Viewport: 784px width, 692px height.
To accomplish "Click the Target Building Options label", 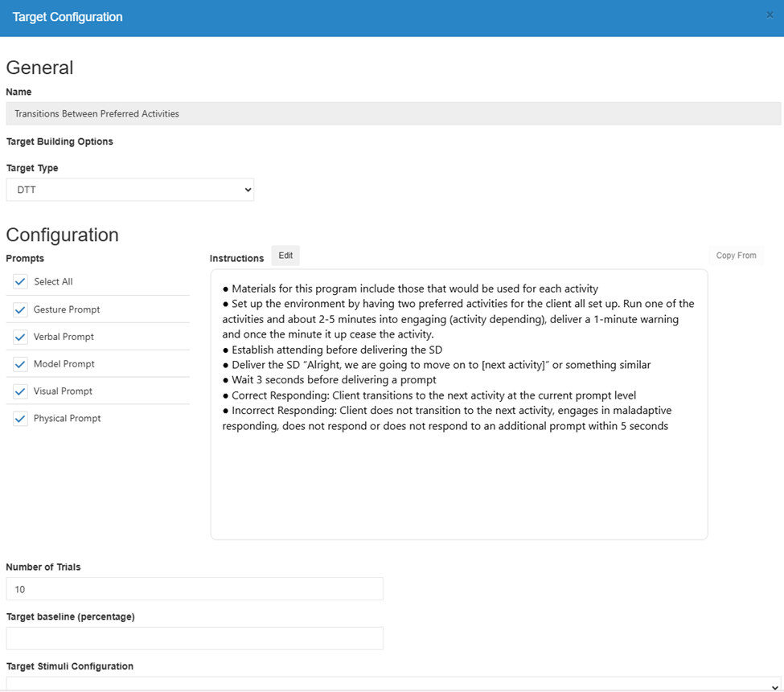I will click(x=60, y=141).
